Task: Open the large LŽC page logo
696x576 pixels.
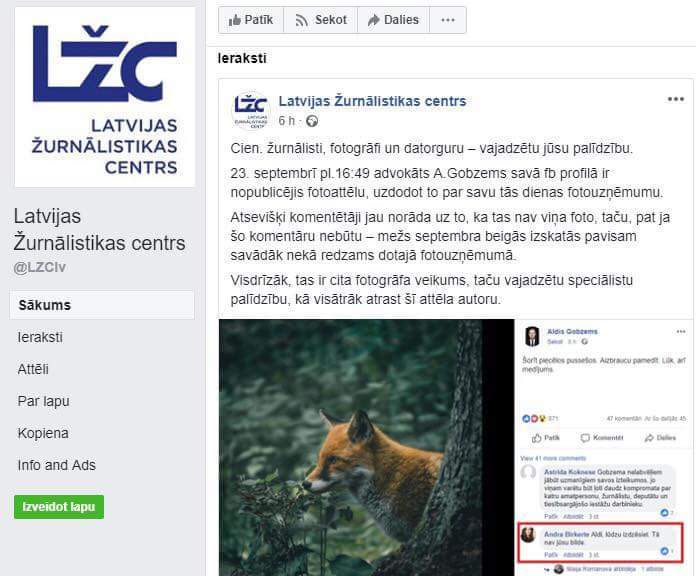Action: point(105,97)
